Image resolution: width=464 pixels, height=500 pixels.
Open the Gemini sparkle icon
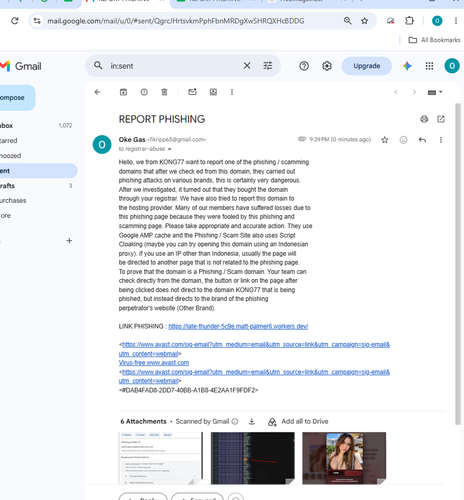click(407, 66)
